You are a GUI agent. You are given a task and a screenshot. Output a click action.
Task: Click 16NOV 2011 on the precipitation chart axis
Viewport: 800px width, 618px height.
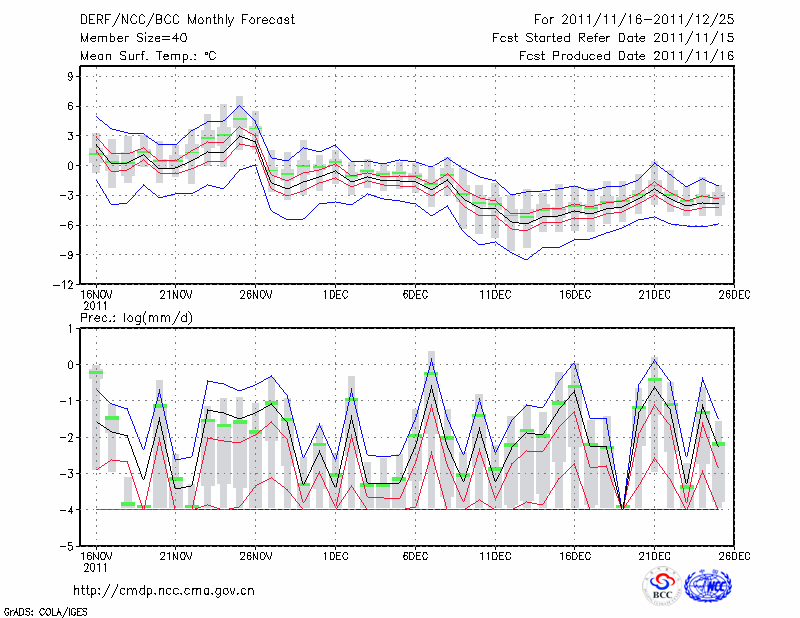96,560
